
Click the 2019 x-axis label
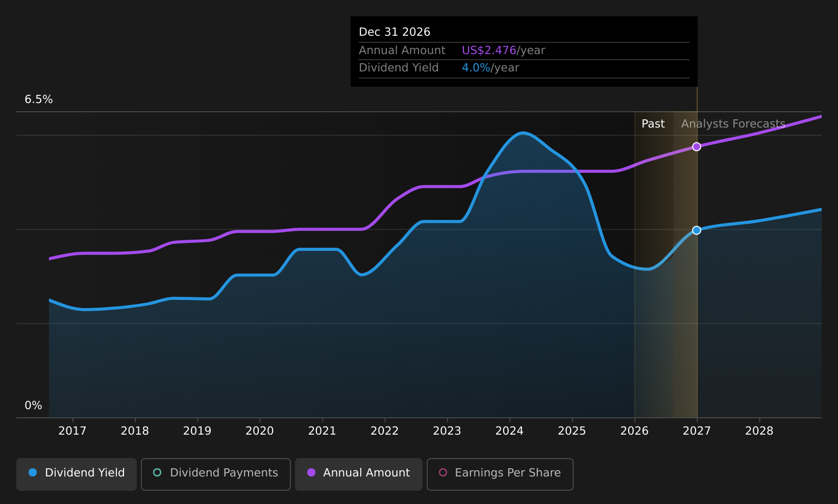point(198,431)
